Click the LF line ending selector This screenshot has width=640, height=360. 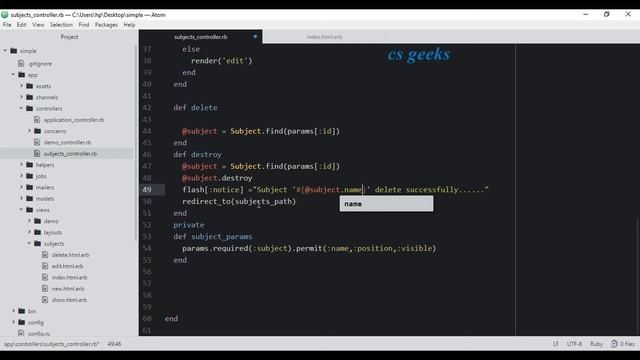coord(556,344)
